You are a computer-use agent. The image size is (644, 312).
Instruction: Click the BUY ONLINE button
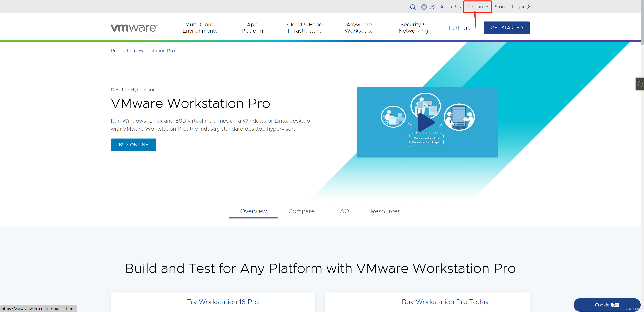(133, 145)
